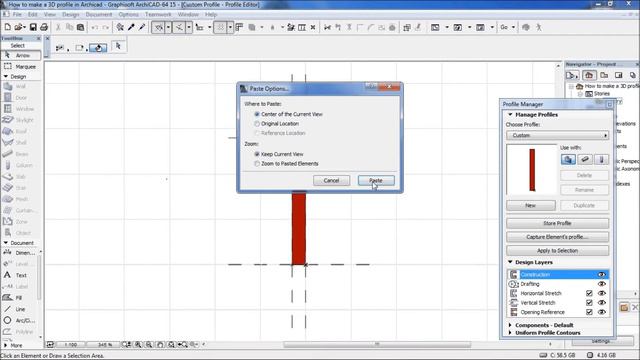The height and width of the screenshot is (360, 640).
Task: Toggle Drafting layer eye visibility
Action: 602,284
